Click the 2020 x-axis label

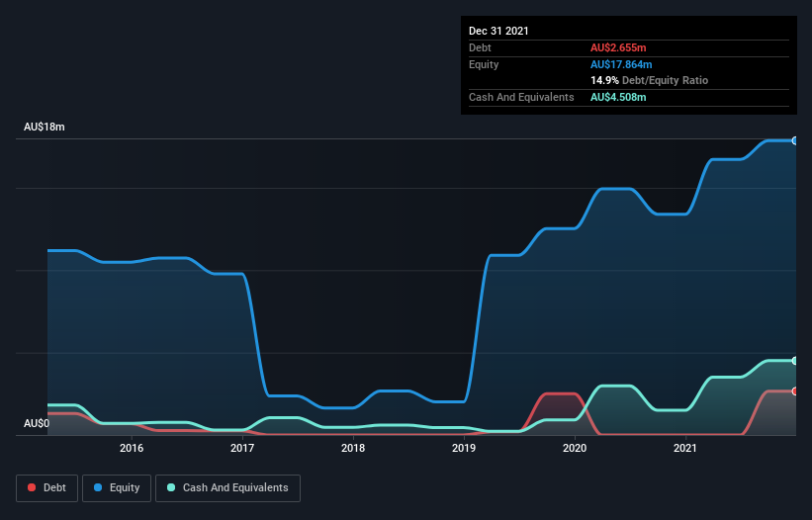coord(575,448)
